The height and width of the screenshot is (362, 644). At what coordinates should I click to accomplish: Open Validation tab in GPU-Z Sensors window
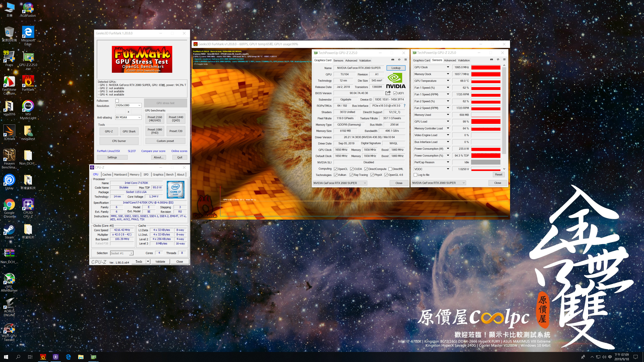click(464, 60)
